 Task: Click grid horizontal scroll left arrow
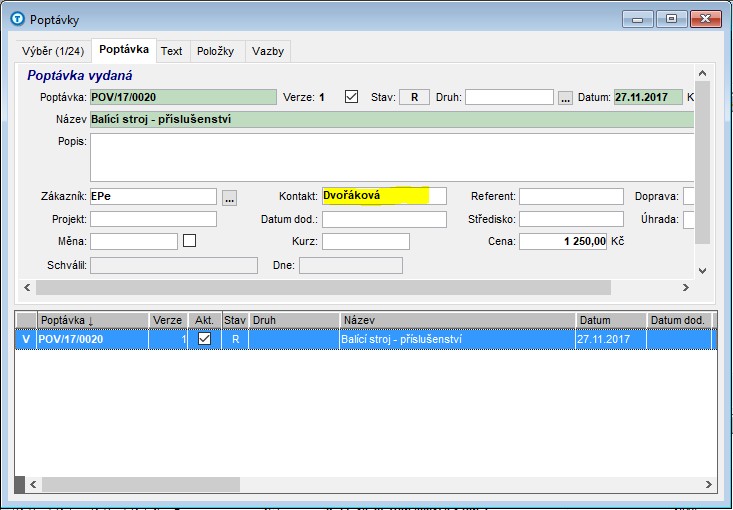33,484
